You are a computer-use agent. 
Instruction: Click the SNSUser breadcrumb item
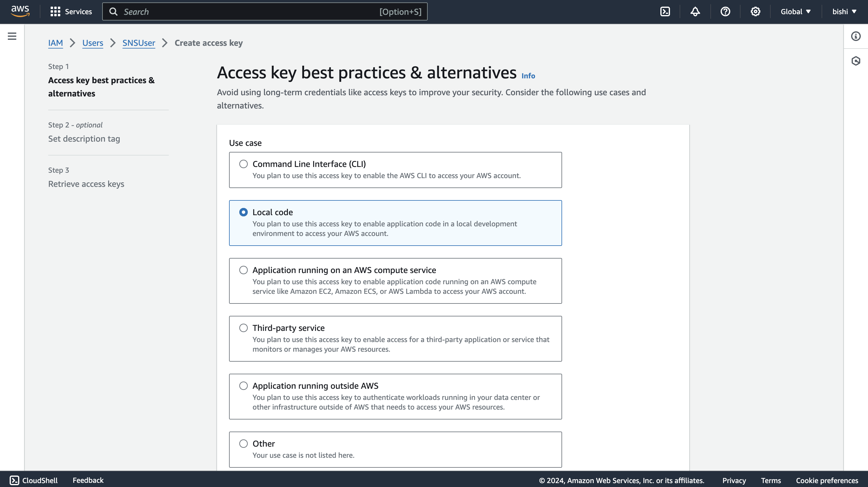coord(138,42)
